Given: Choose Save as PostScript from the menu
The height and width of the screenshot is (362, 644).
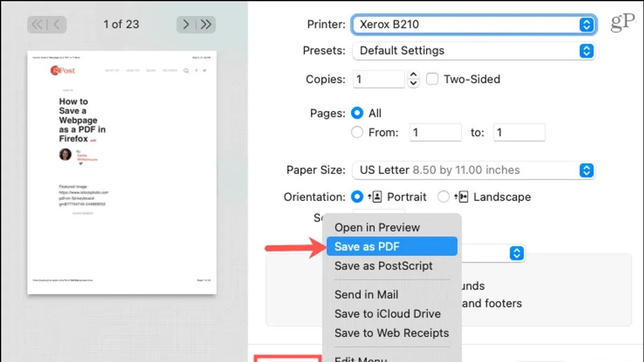Looking at the screenshot, I should [392, 266].
